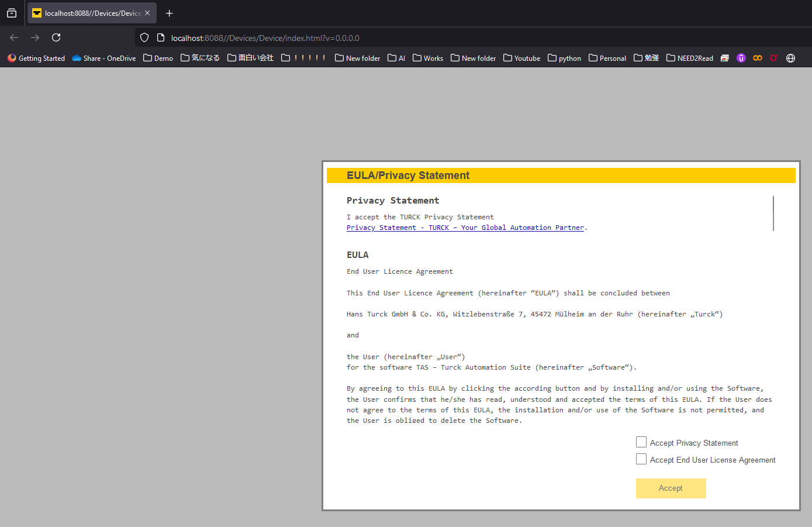Open the !!!!! bookmarks folder

(x=303, y=58)
